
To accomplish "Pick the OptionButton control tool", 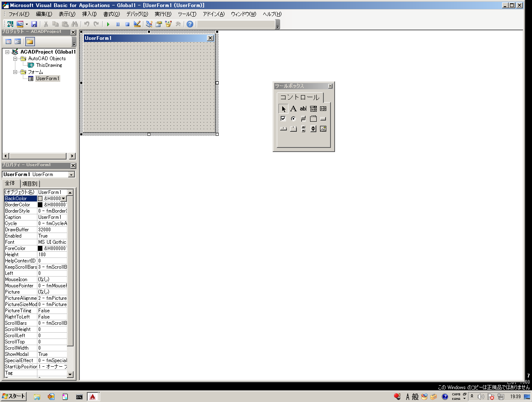I will (x=293, y=119).
